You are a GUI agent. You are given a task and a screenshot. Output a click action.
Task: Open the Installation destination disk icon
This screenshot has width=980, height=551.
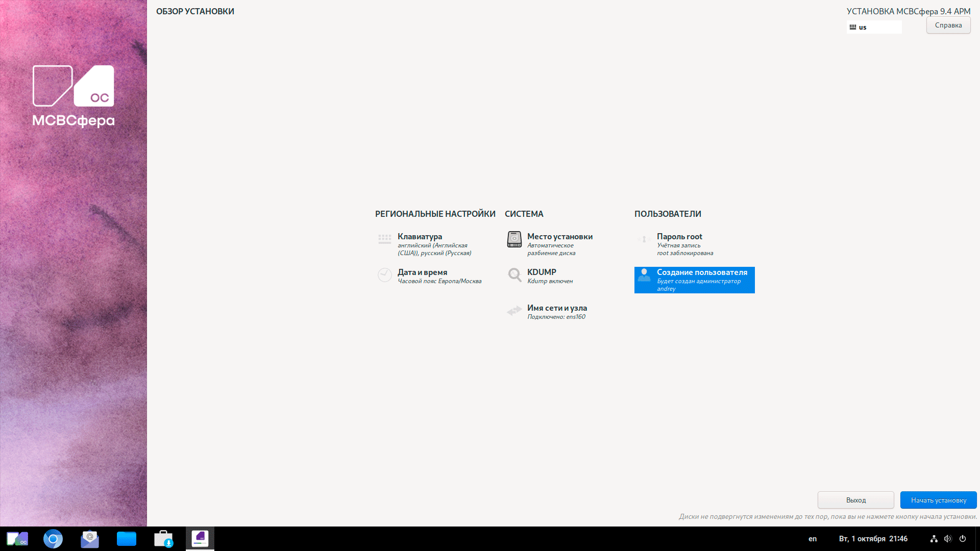click(514, 239)
